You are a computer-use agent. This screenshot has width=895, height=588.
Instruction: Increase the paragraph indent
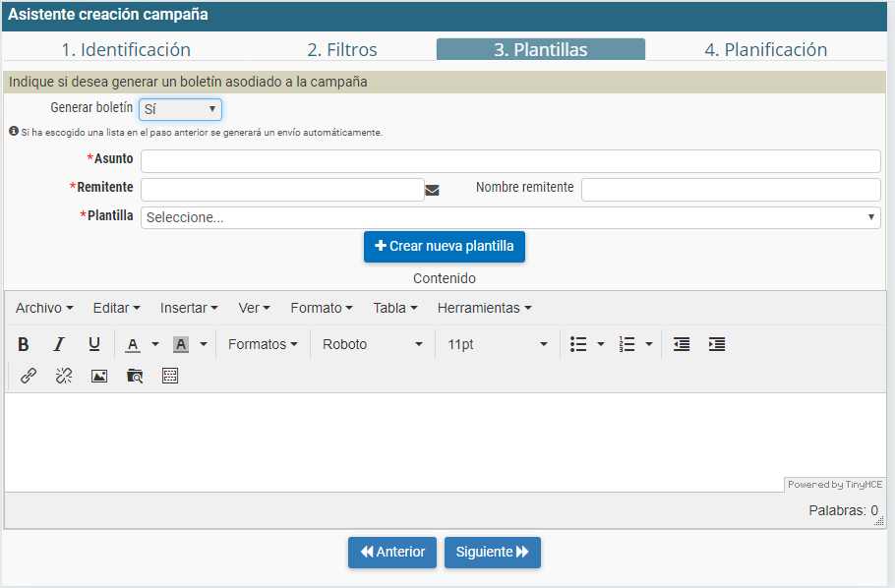click(x=717, y=344)
